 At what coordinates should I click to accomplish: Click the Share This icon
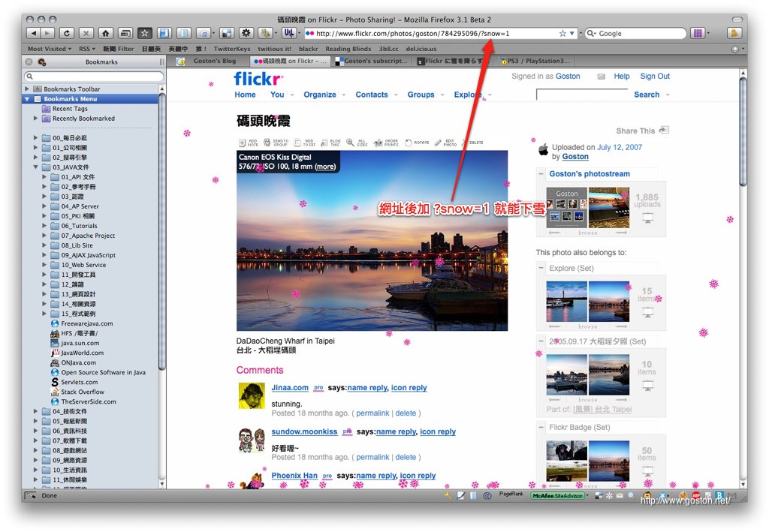664,131
